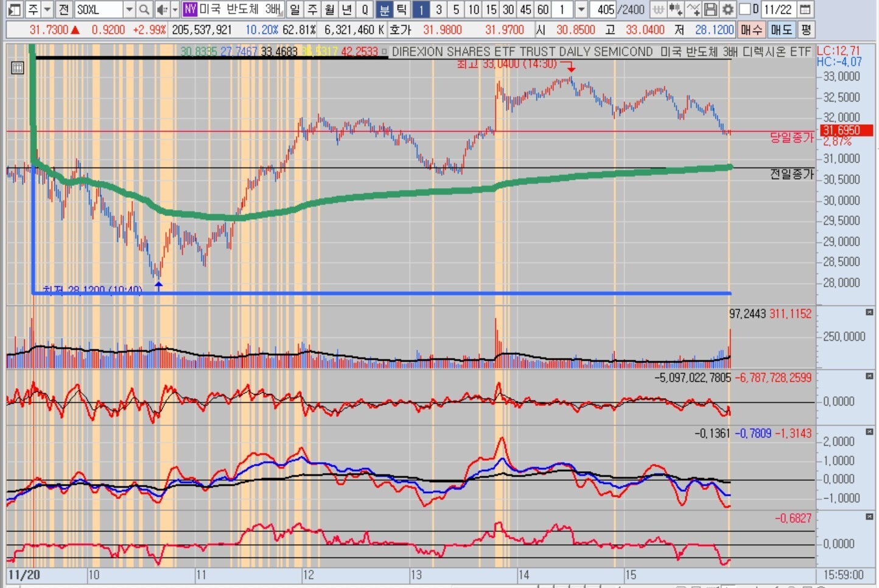Click the 당일종가 label on the chart
Image resolution: width=879 pixels, height=588 pixels.
pos(792,138)
